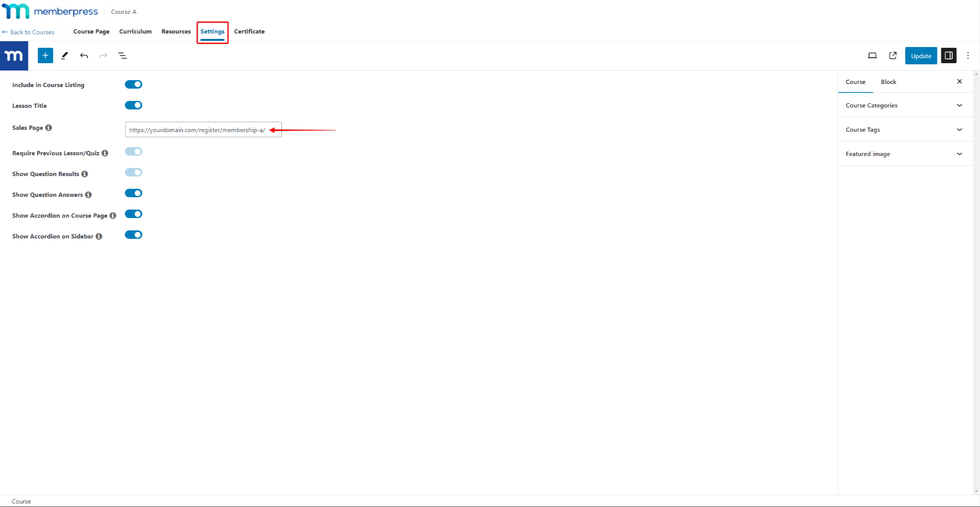Expand the Featured image section
This screenshot has height=507, width=980.
pos(959,153)
